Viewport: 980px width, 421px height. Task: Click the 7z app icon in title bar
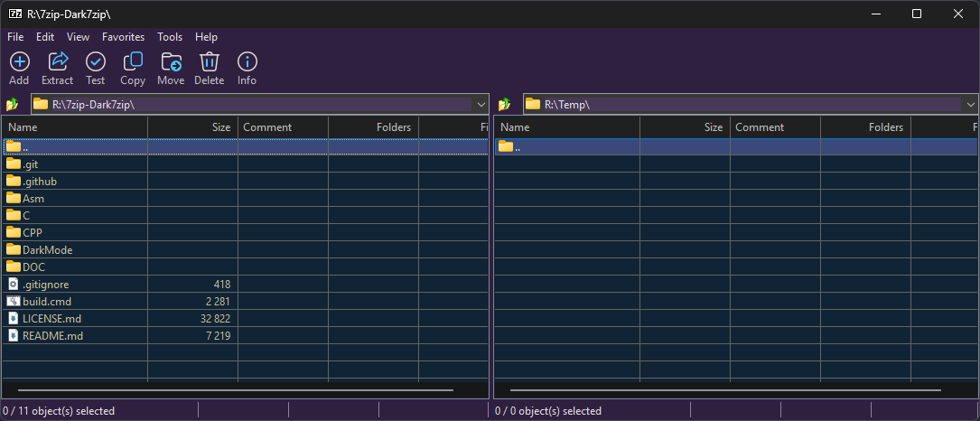pos(14,14)
